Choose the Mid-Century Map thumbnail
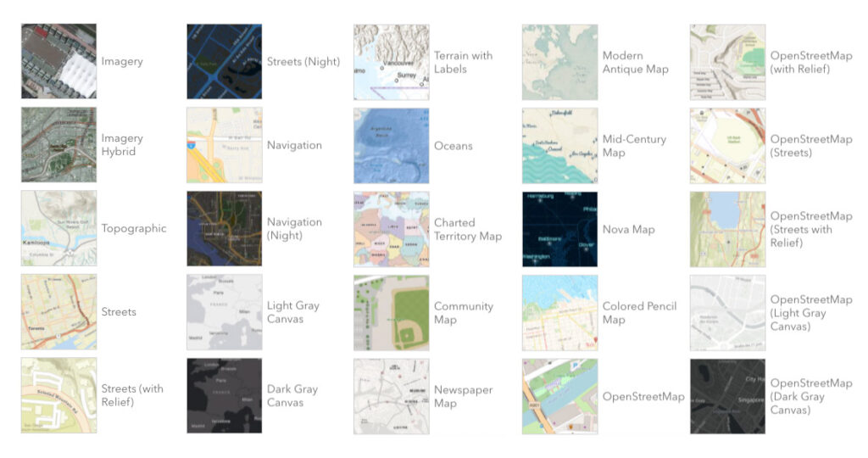The height and width of the screenshot is (458, 868). 559,146
